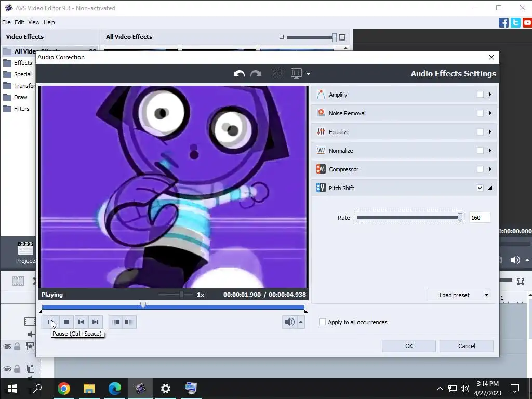
Task: Enable the Equalize checkbox
Action: pyautogui.click(x=480, y=131)
